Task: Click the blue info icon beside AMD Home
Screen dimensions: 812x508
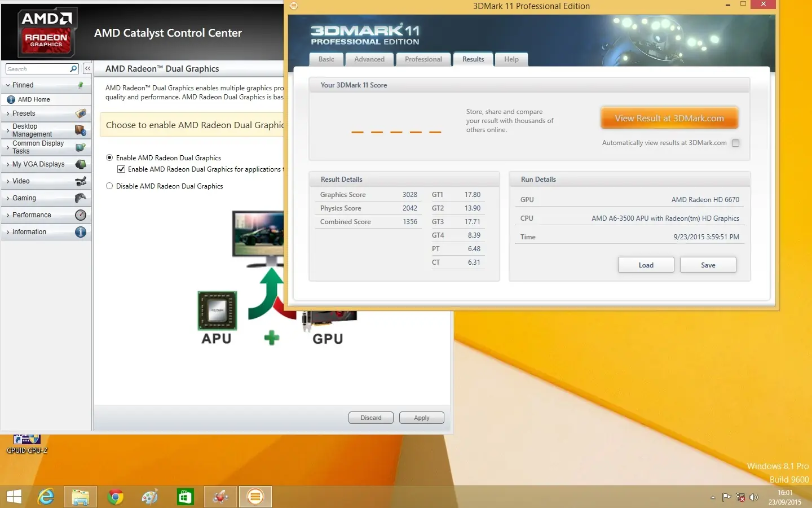Action: [11, 99]
